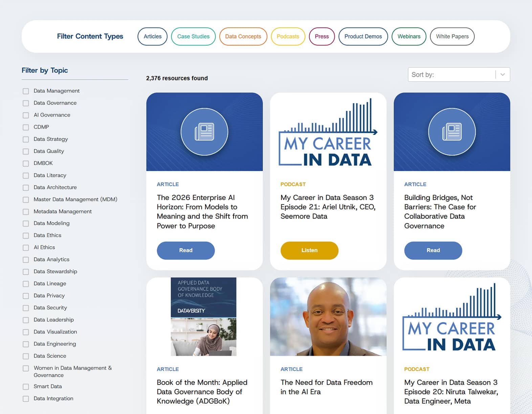Select the Case Studies content type

click(x=193, y=37)
